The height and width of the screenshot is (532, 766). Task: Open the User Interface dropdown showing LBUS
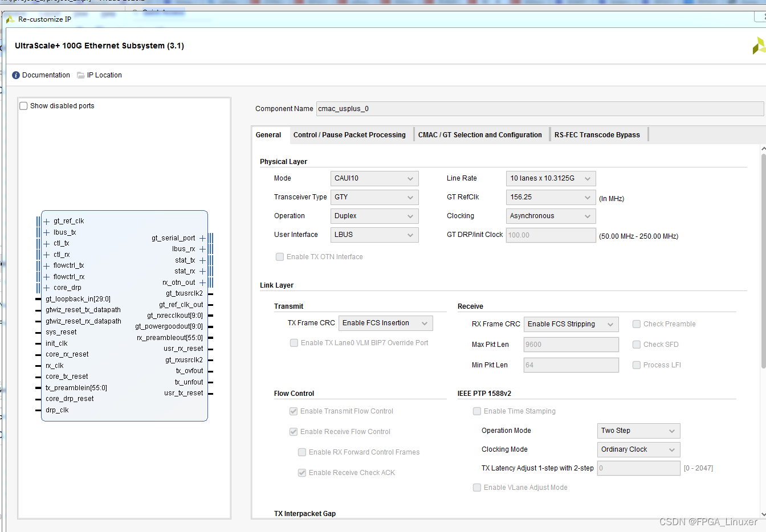[374, 235]
